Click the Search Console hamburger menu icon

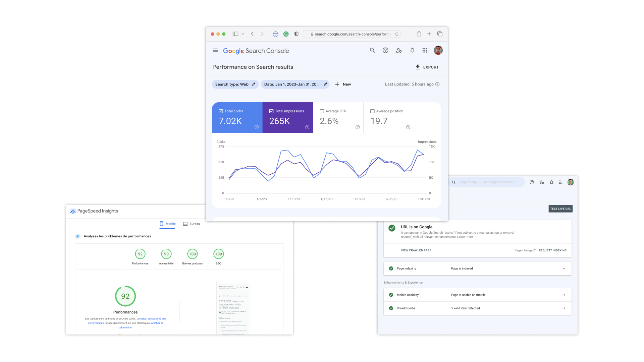point(215,50)
